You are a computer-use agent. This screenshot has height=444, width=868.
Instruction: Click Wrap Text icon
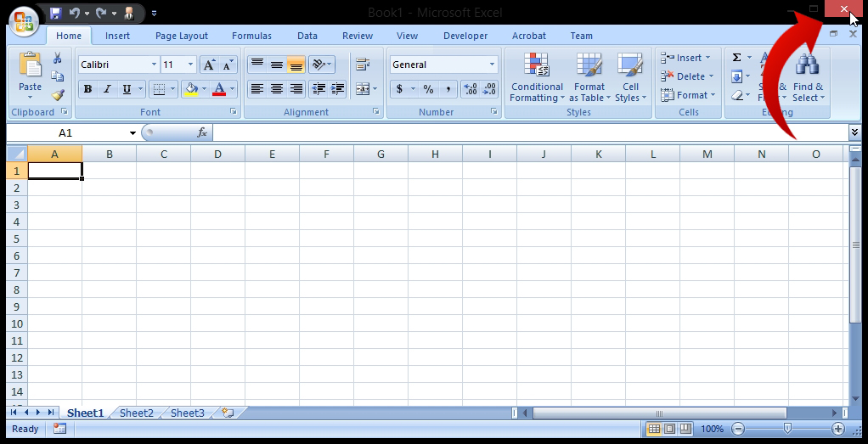click(x=363, y=65)
